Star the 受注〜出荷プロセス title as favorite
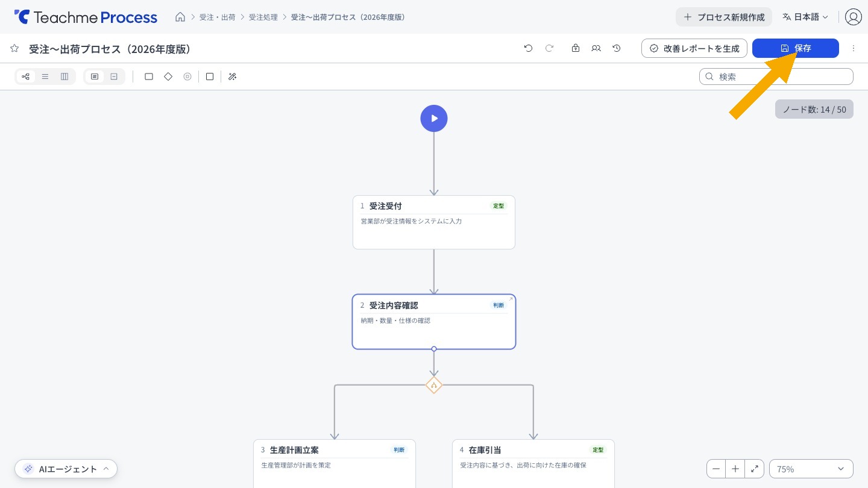Viewport: 868px width, 488px height. [x=14, y=48]
